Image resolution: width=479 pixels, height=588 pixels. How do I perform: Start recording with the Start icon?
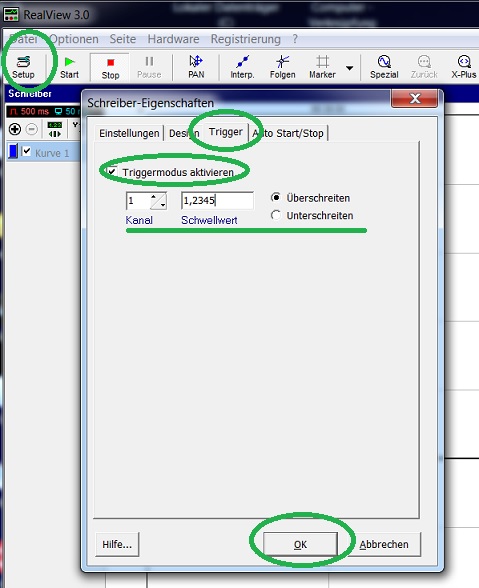coord(69,67)
